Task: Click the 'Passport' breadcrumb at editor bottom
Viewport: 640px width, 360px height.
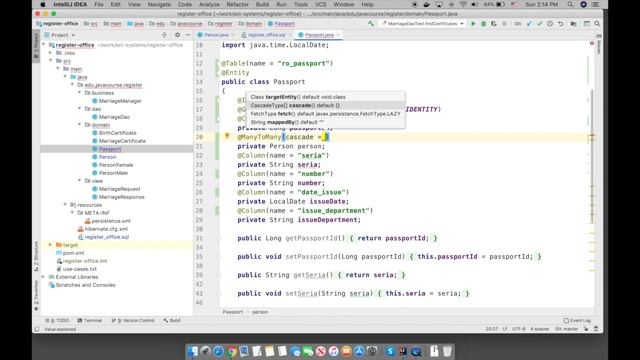Action: (x=233, y=312)
